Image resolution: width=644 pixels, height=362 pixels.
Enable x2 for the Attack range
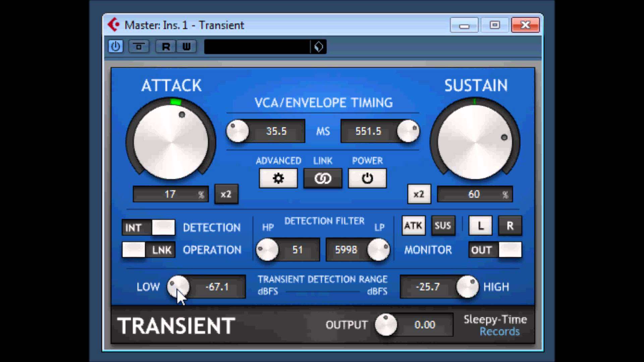pyautogui.click(x=226, y=194)
